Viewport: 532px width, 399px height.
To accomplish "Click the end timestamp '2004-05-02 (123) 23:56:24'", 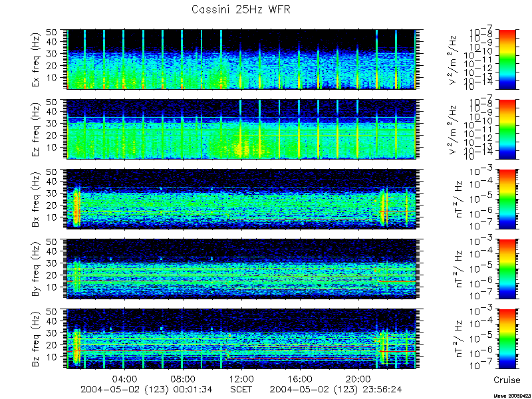I will (x=336, y=389).
